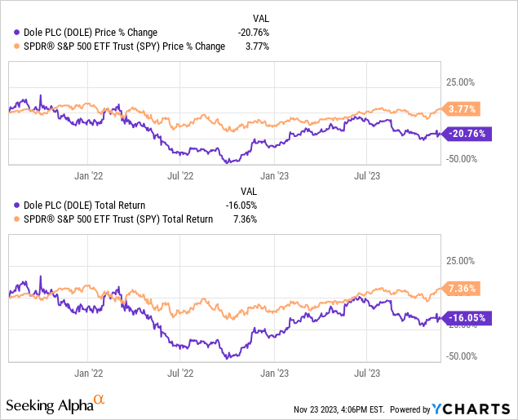Click the Jan '22 label on the top chart
Screen dimensions: 518x420
pyautogui.click(x=88, y=175)
